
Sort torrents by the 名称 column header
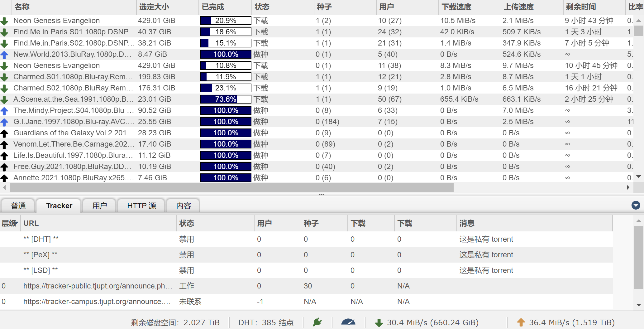pyautogui.click(x=22, y=7)
